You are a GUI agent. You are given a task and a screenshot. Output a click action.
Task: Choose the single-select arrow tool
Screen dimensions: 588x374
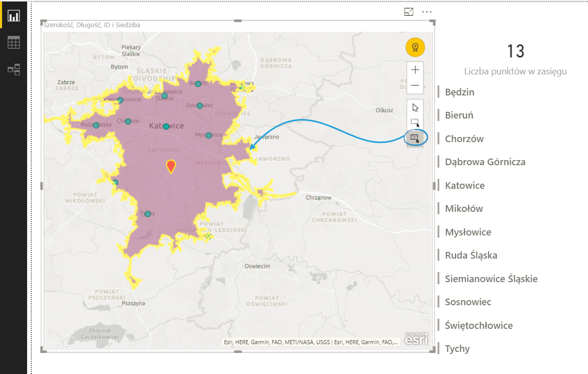415,108
